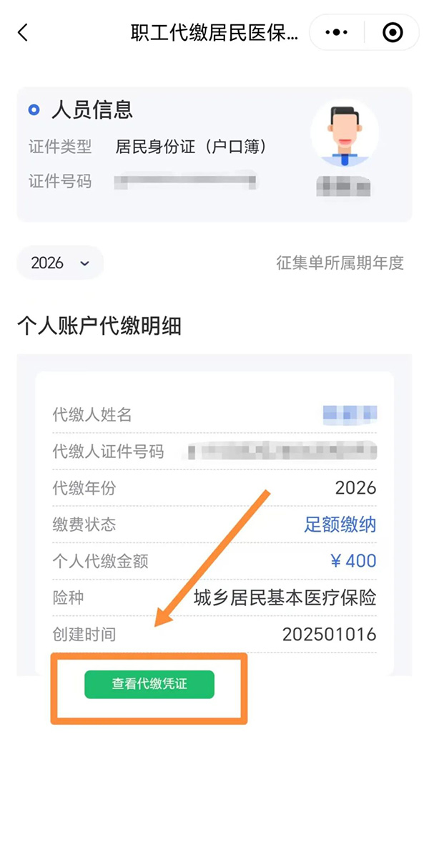Screen dimensions: 429x868
Task: Expand the 2026 year dropdown
Action: tap(60, 263)
